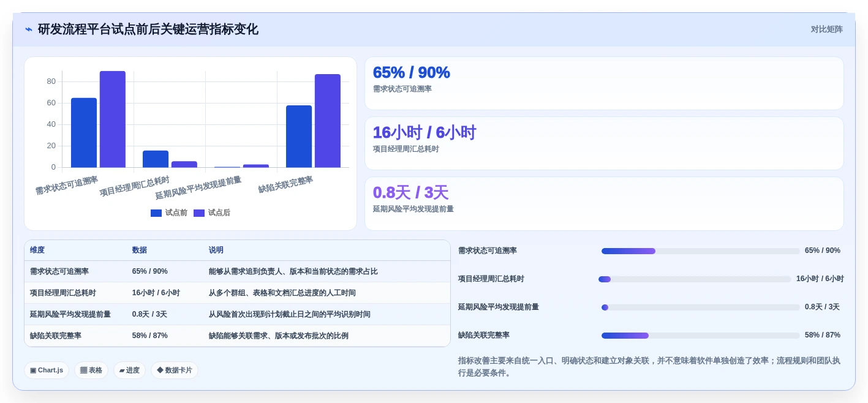
Task: Click the 试点前 bar for 缺陷关联完整率
Action: (299, 136)
